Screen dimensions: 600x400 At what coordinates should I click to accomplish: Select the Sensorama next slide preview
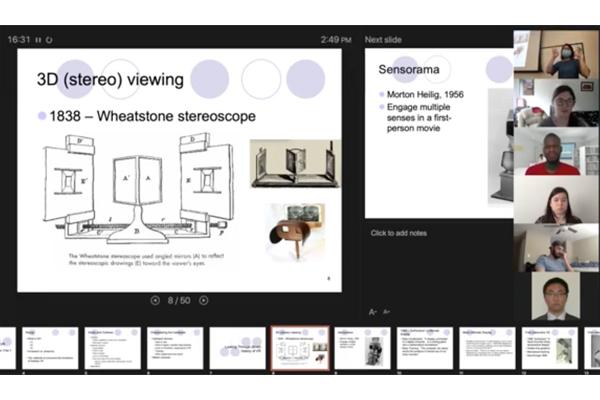pos(439,133)
